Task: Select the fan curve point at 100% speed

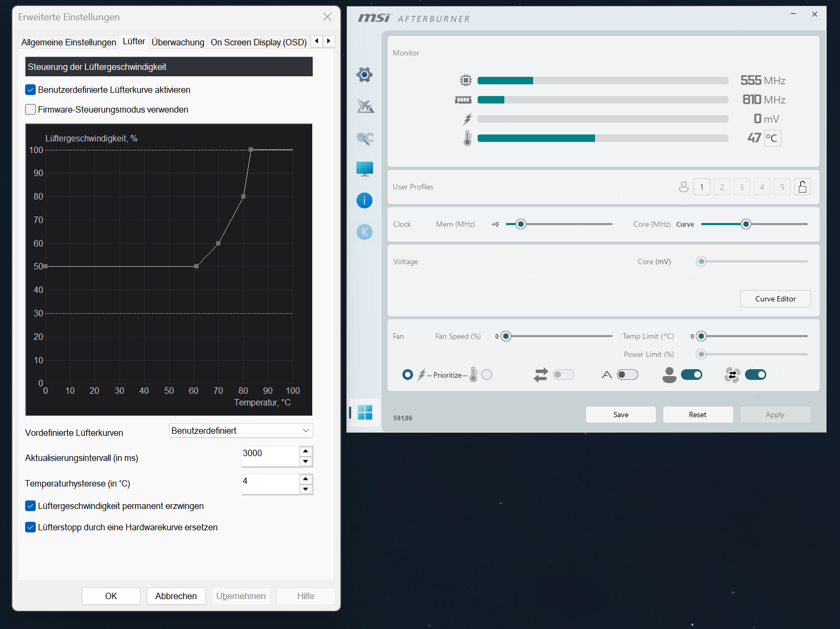Action: [251, 149]
